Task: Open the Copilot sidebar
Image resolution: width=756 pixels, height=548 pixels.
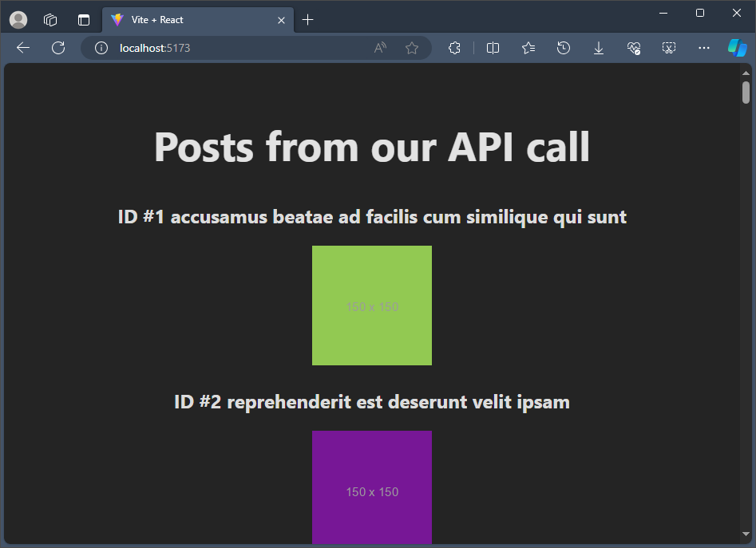Action: tap(736, 48)
